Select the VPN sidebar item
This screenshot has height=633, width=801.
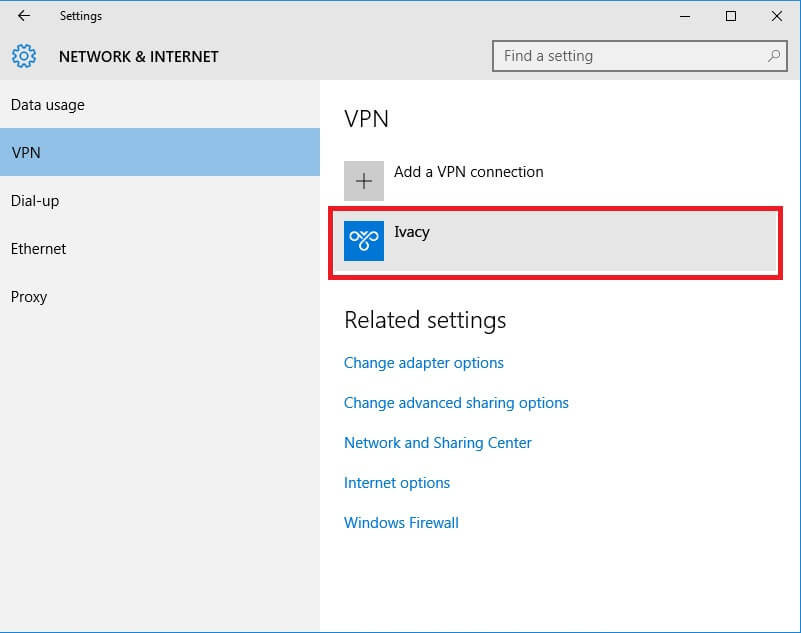click(x=160, y=152)
